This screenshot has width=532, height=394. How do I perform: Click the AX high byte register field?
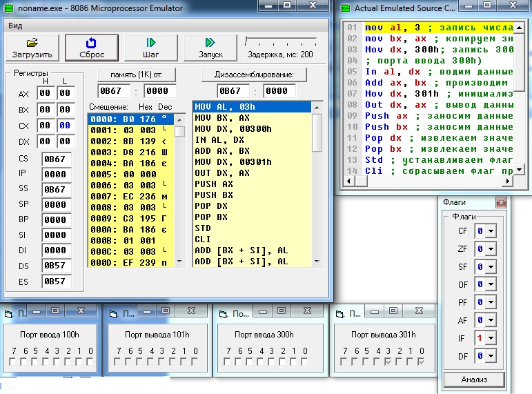click(x=45, y=93)
